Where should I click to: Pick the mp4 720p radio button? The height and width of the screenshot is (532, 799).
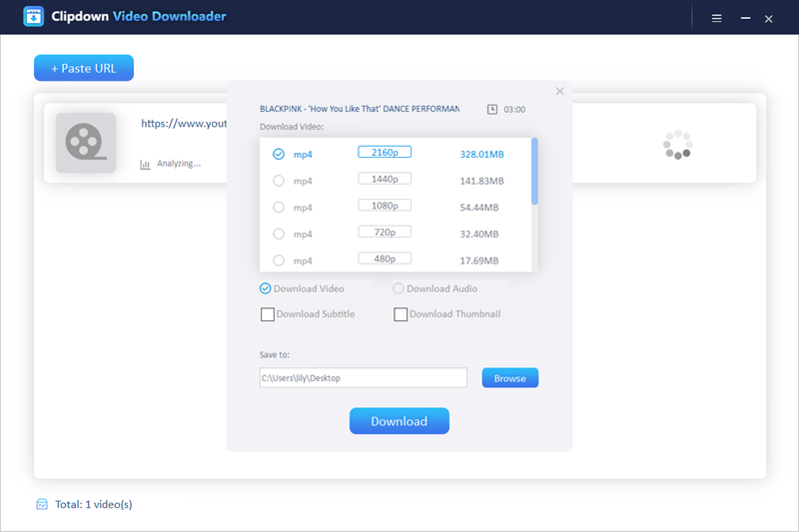279,234
